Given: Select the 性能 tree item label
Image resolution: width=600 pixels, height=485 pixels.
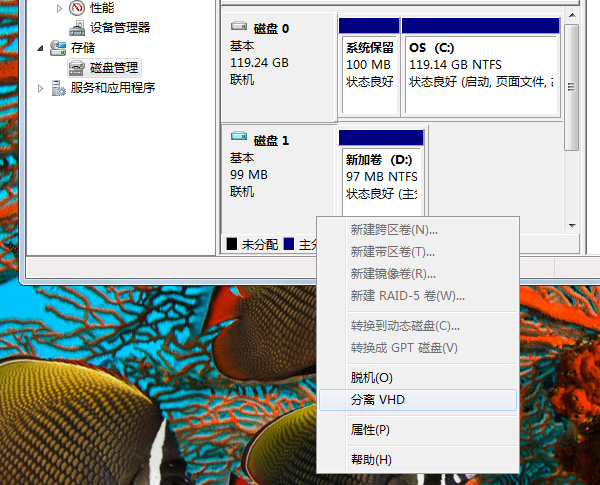Looking at the screenshot, I should click(x=102, y=8).
